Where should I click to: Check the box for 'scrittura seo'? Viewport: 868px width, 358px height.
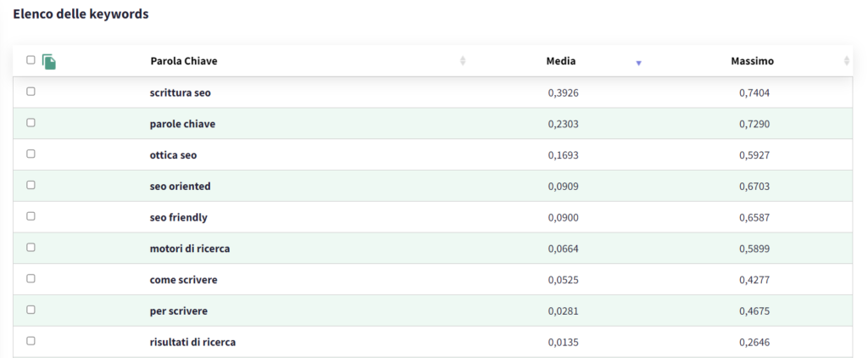[31, 92]
